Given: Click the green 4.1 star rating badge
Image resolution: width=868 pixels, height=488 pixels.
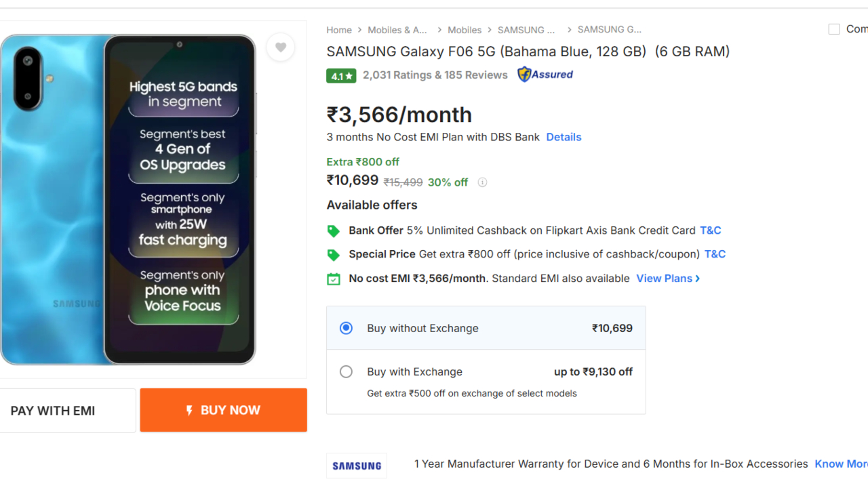Looking at the screenshot, I should coord(341,76).
